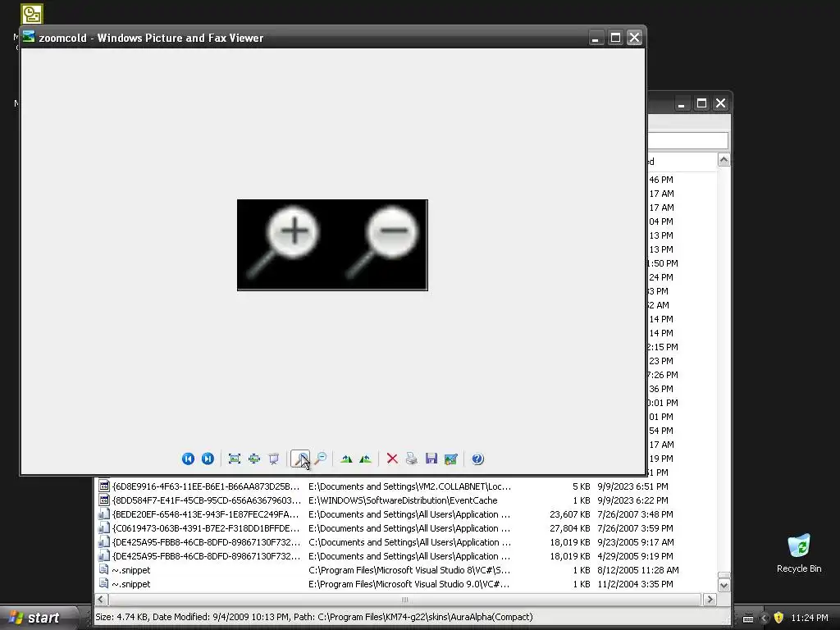The height and width of the screenshot is (630, 840).
Task: Click the Picture and Fax Viewer title icon
Action: point(29,37)
